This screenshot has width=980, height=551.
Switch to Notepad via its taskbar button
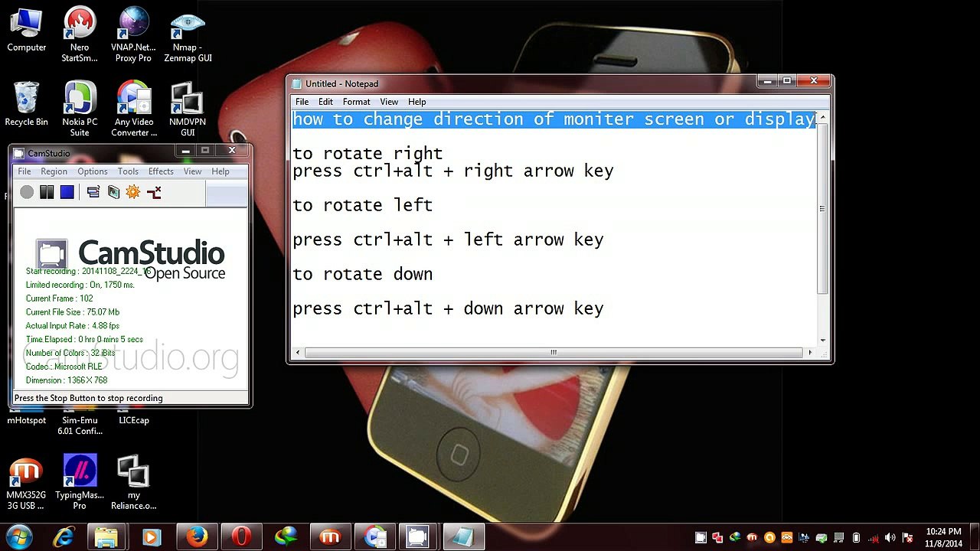463,537
